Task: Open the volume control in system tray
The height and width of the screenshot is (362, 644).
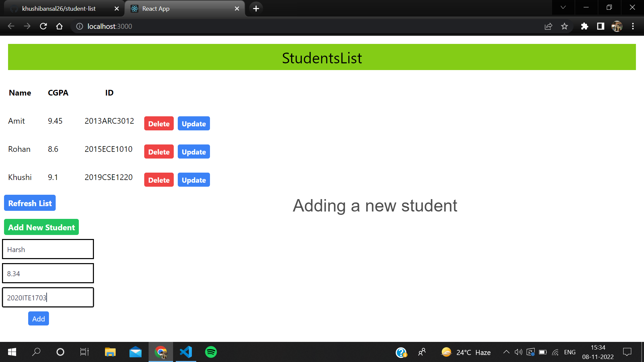Action: [x=519, y=352]
